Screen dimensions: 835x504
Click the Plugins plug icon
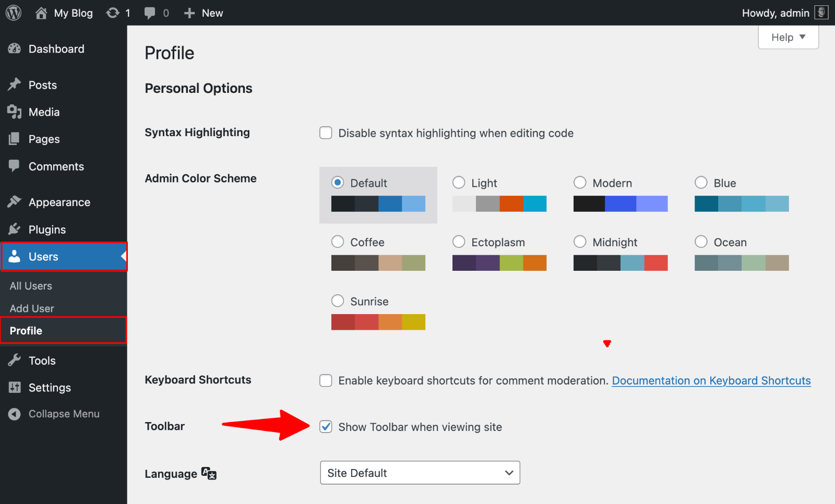(15, 230)
